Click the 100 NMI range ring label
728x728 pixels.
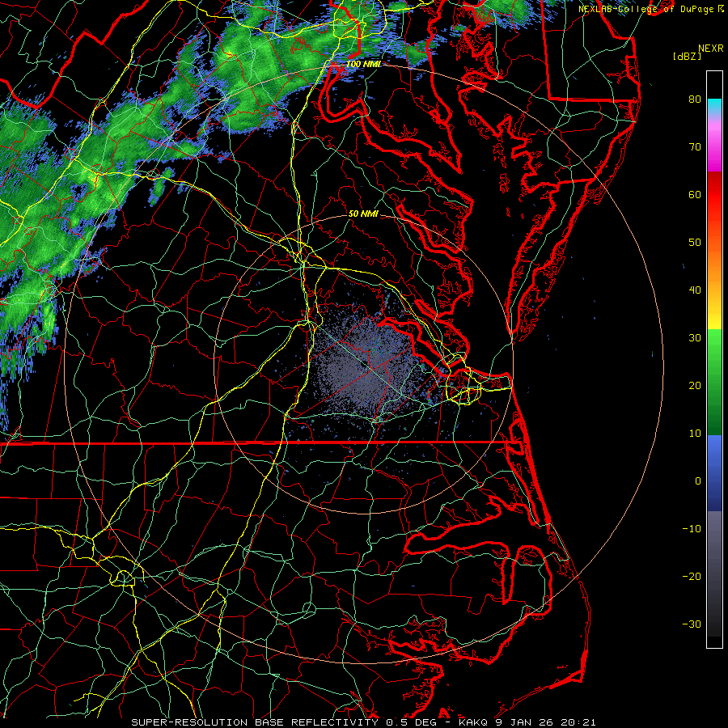click(363, 64)
